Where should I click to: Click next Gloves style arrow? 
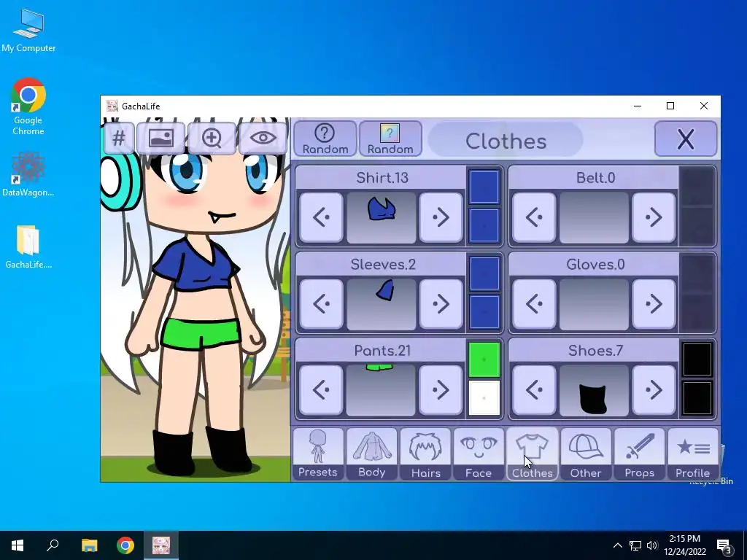654,304
